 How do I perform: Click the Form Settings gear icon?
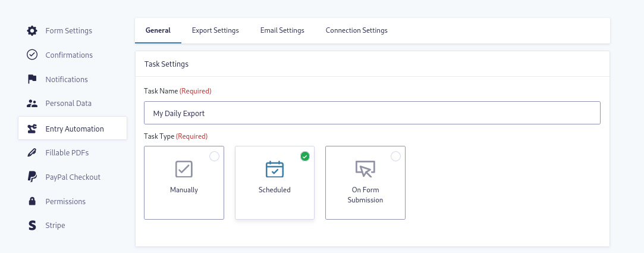[32, 30]
